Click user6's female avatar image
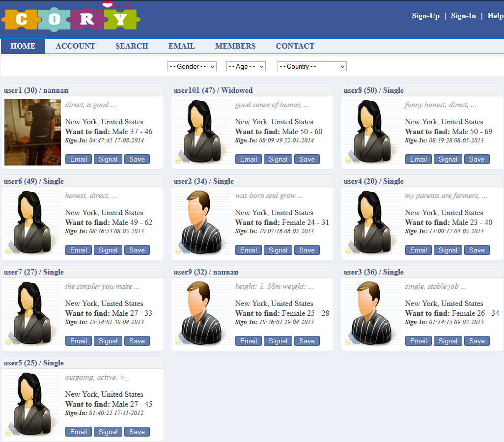Image resolution: width=504 pixels, height=442 pixels. [x=32, y=223]
